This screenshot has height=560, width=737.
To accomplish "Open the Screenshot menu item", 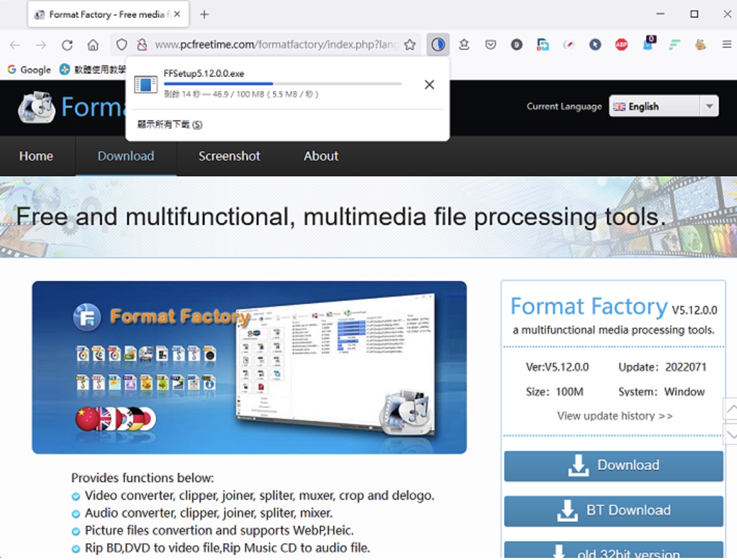I will click(x=229, y=156).
